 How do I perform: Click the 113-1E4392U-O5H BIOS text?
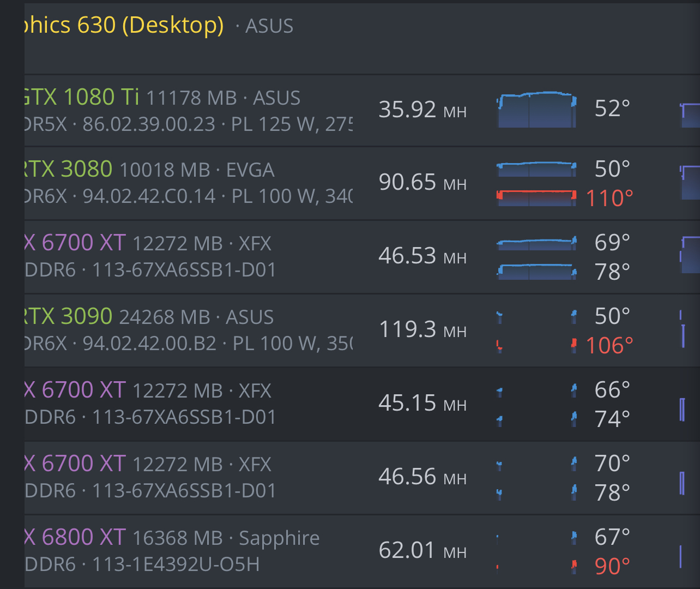click(x=176, y=564)
